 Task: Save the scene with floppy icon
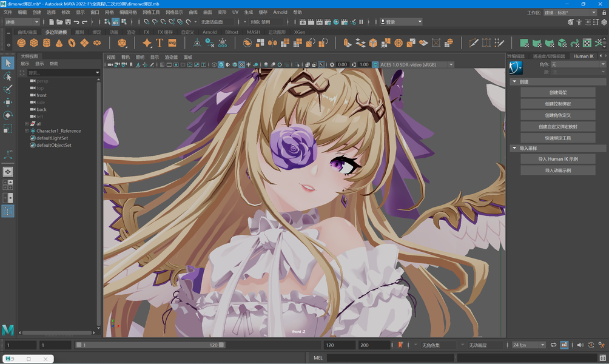tap(68, 22)
